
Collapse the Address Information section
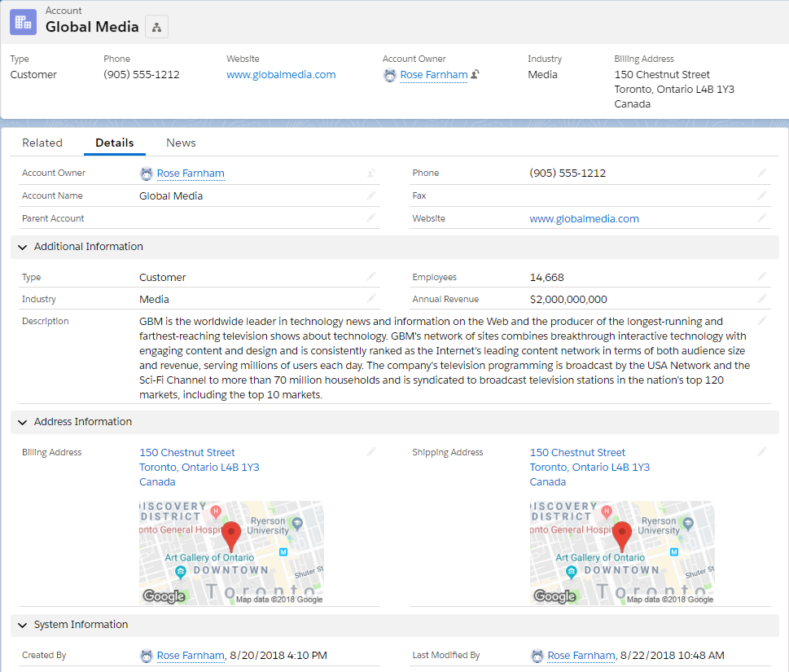coord(22,422)
